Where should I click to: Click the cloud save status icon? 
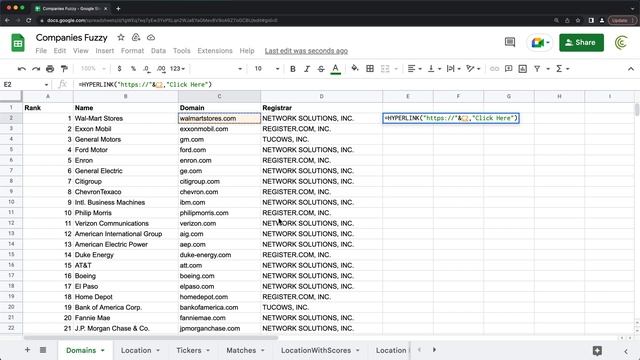point(151,37)
